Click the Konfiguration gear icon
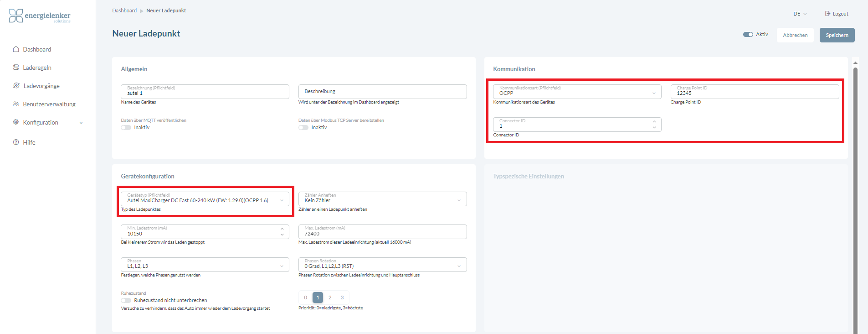 click(x=16, y=122)
